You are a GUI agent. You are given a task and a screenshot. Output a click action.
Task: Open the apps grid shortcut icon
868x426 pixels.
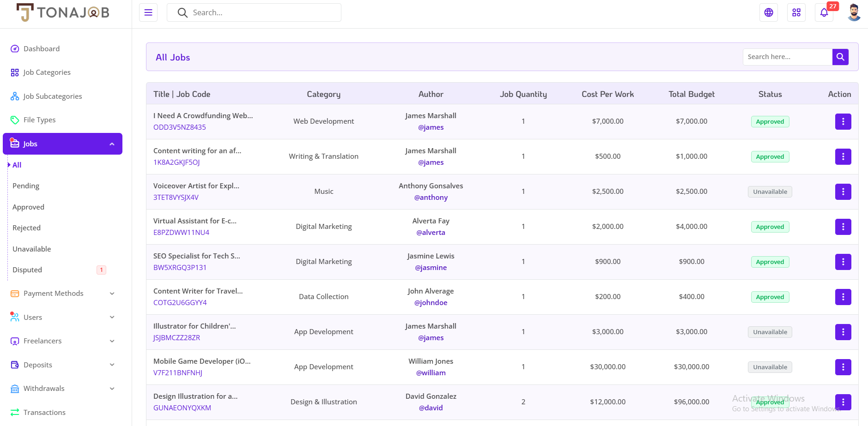796,12
